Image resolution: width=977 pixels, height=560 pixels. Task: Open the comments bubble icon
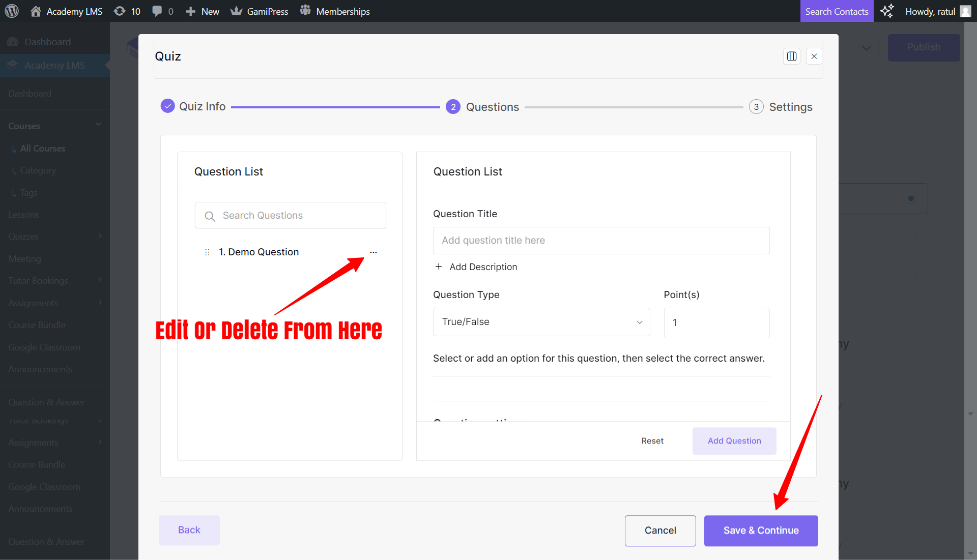coord(158,11)
